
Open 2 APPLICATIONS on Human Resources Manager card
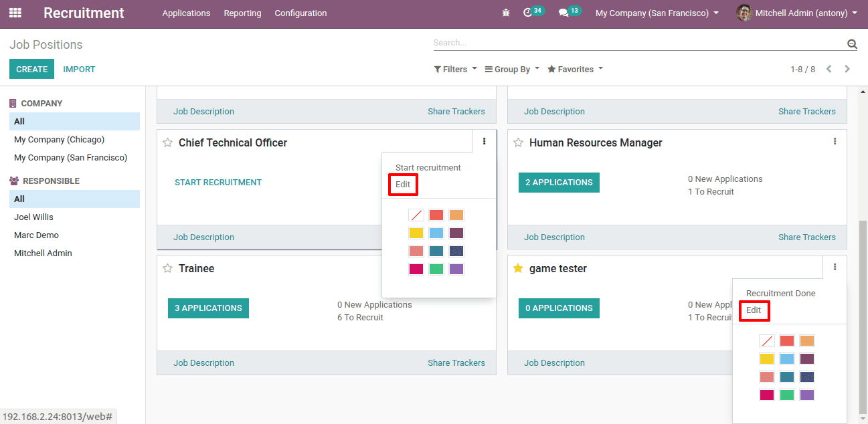559,183
